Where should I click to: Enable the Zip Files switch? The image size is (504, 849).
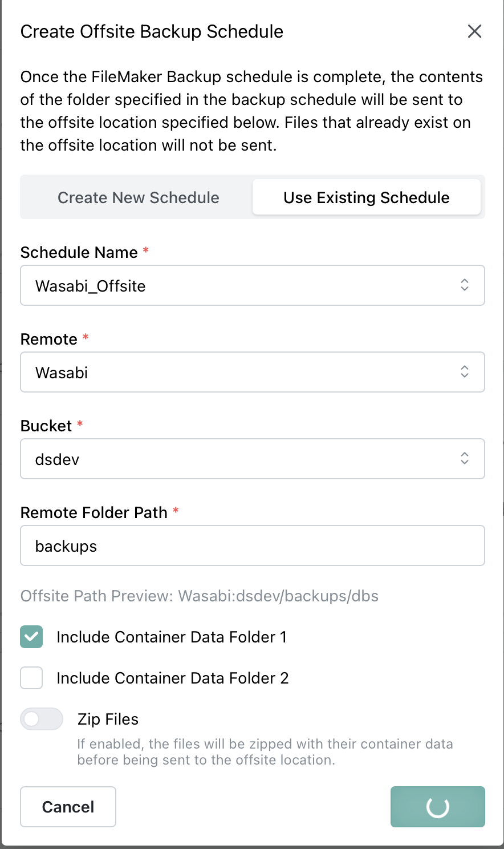42,719
